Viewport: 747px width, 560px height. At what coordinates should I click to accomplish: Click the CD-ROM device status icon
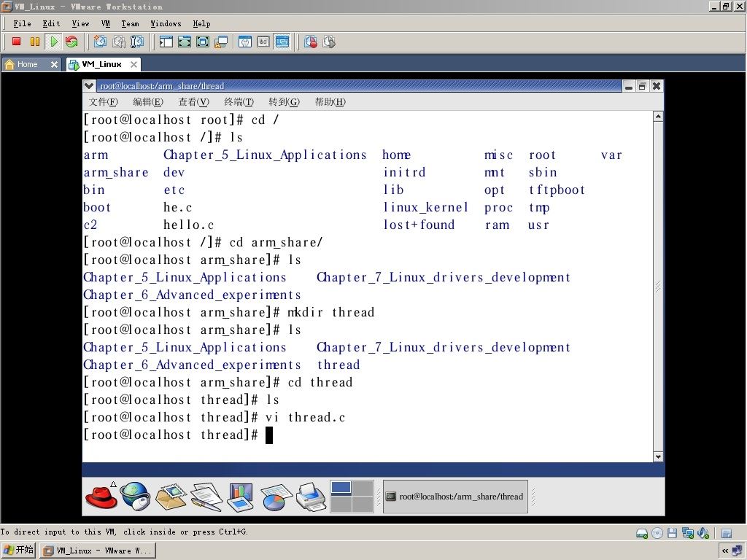click(657, 533)
